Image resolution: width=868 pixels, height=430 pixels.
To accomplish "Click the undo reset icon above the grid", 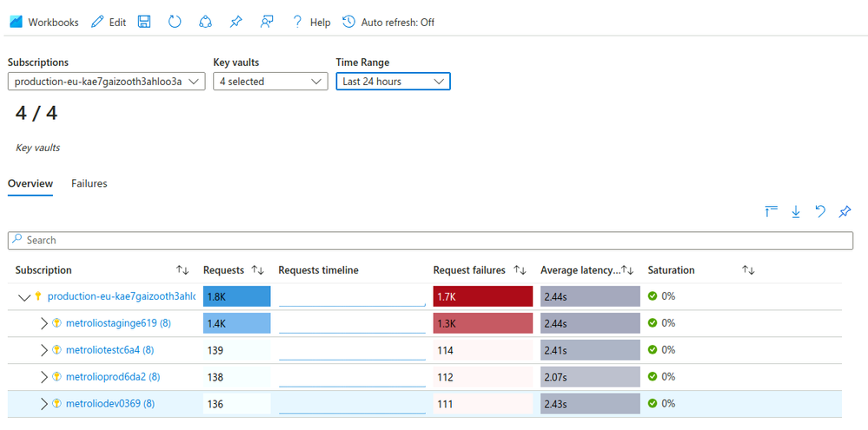I will tap(820, 211).
